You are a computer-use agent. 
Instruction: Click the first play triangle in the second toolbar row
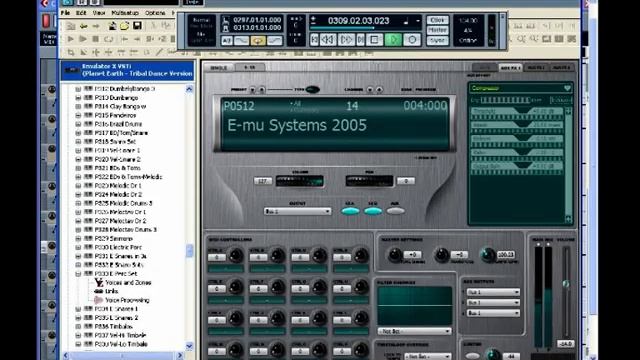70,39
